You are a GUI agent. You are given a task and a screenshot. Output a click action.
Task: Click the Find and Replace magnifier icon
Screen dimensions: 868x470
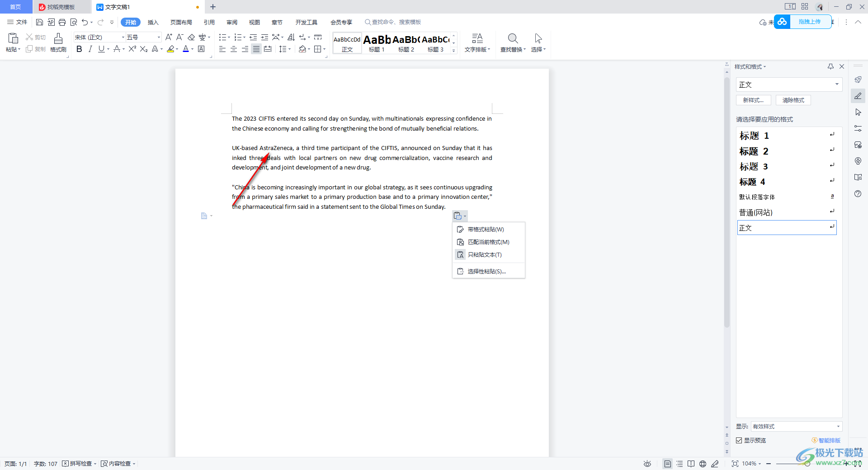(513, 38)
